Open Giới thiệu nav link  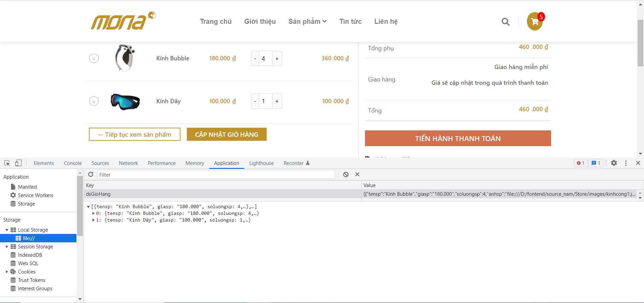coord(260,21)
